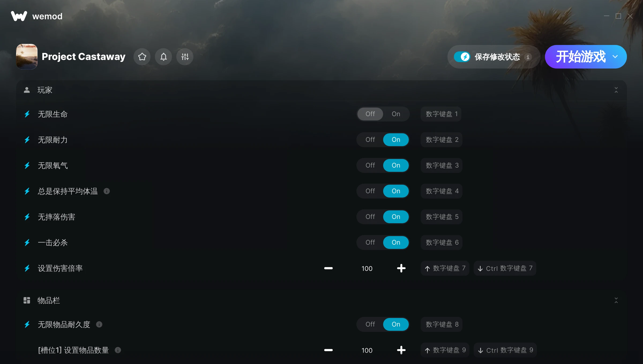Viewport: 643px width, 364px height.
Task: Click the 数字键盘 1 hotkey button
Action: (x=441, y=114)
